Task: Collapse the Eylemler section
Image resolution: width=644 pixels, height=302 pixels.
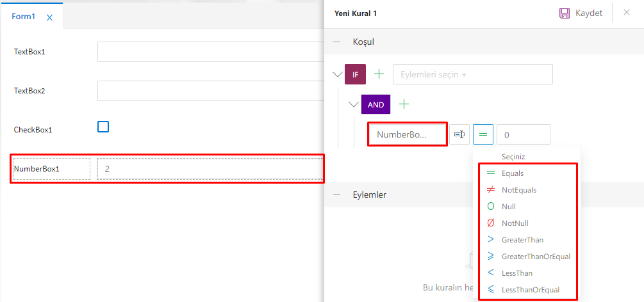Action: tap(337, 195)
